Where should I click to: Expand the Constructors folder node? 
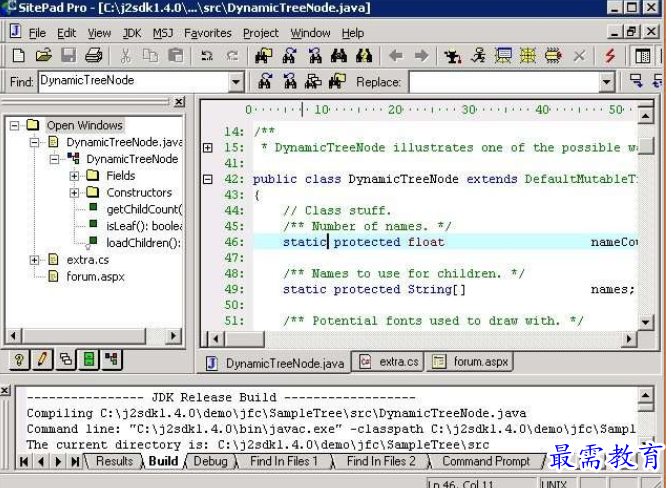(x=74, y=193)
